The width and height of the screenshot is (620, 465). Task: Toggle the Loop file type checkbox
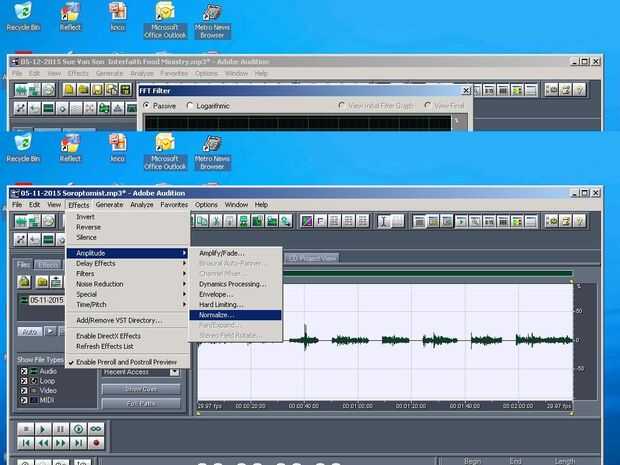pyautogui.click(x=24, y=381)
